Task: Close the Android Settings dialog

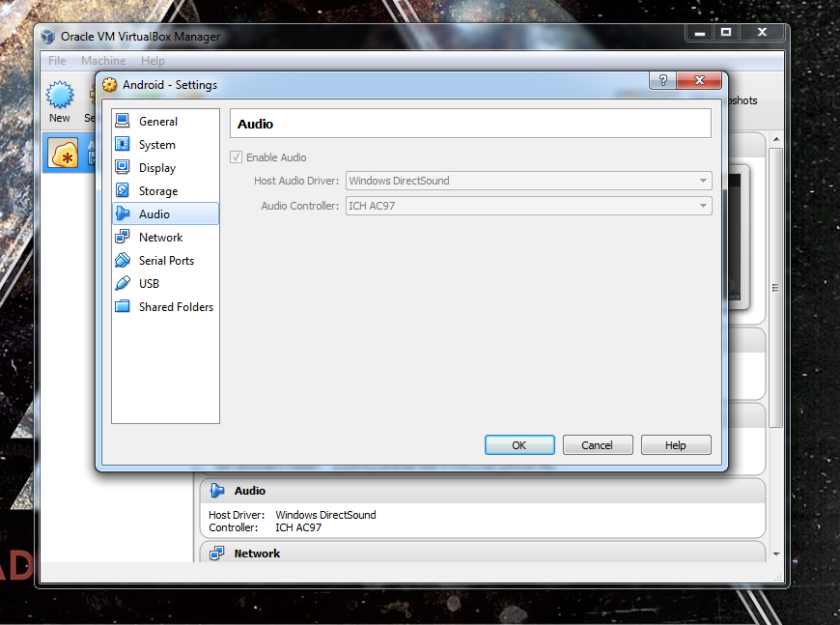Action: (699, 80)
